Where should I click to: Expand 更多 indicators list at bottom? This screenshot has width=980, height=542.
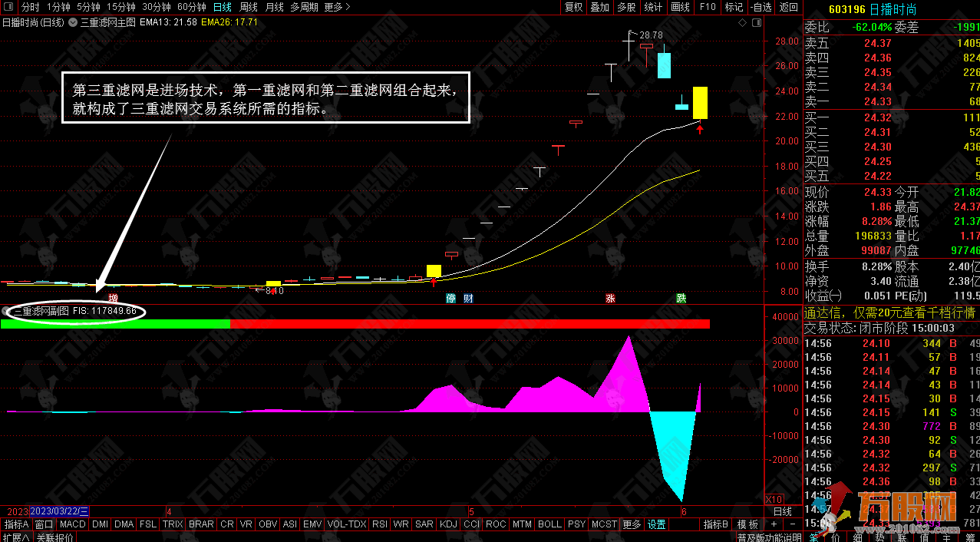[x=632, y=524]
